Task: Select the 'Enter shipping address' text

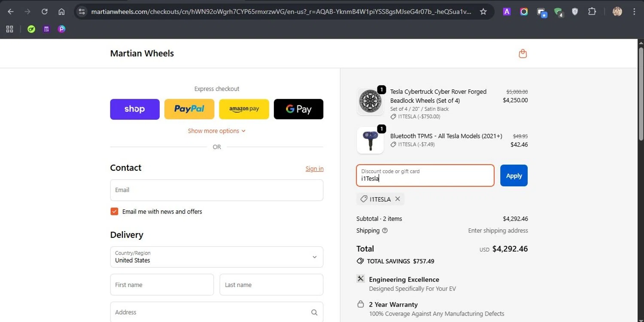Action: [x=498, y=230]
